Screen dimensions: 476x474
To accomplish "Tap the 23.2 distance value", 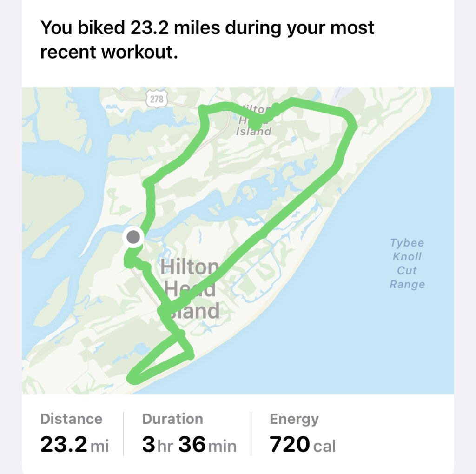I will point(64,444).
